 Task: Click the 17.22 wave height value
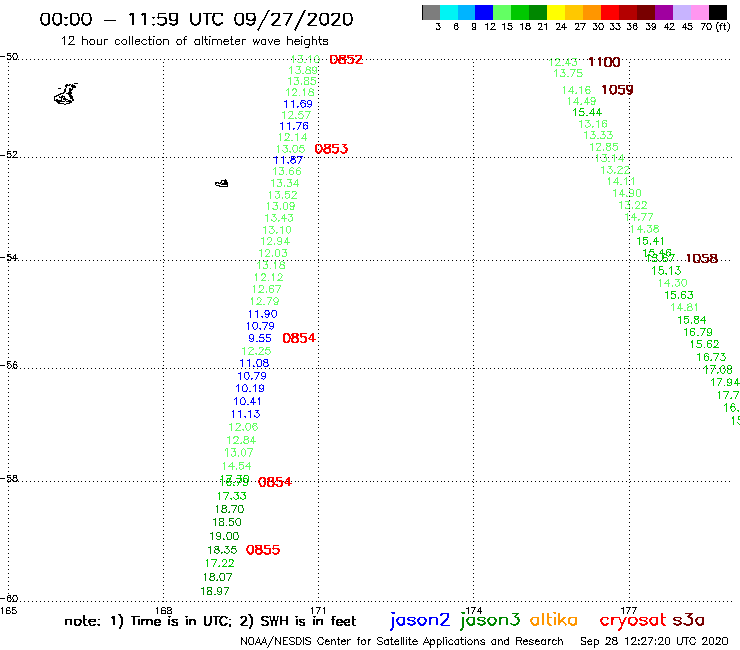(x=219, y=563)
